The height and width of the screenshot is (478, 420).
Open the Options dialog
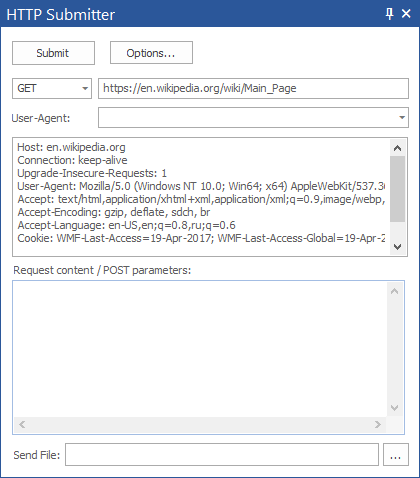click(x=151, y=53)
